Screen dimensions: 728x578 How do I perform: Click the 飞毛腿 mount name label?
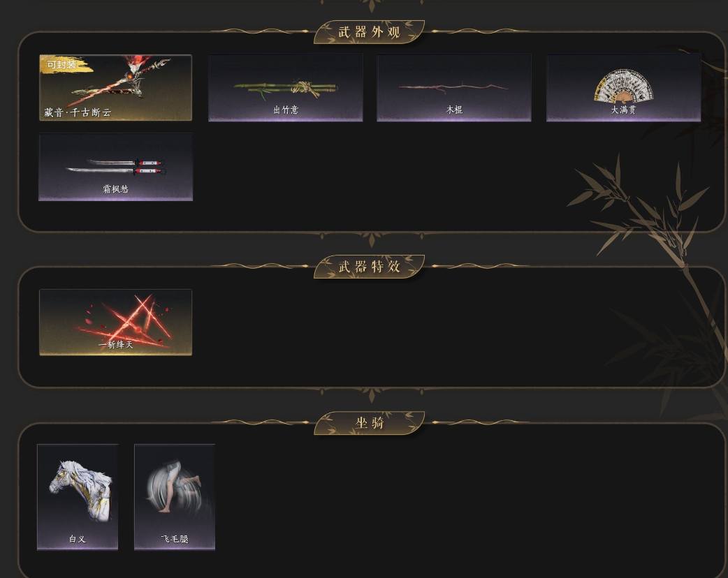[x=175, y=539]
